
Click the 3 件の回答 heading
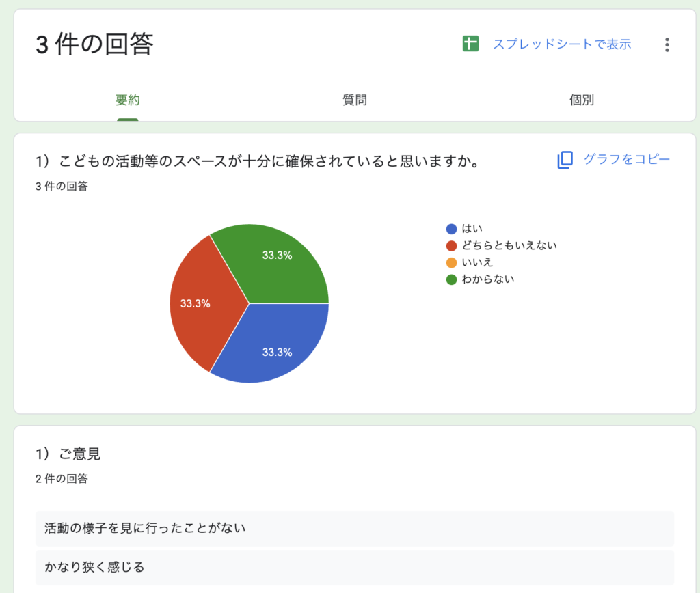tap(94, 44)
